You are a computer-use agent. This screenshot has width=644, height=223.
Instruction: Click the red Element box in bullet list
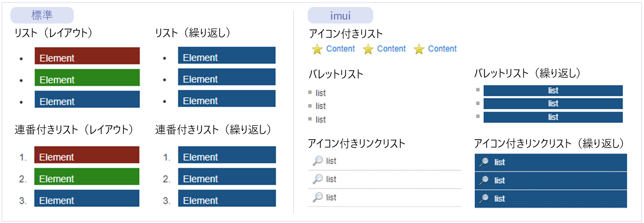click(x=87, y=56)
